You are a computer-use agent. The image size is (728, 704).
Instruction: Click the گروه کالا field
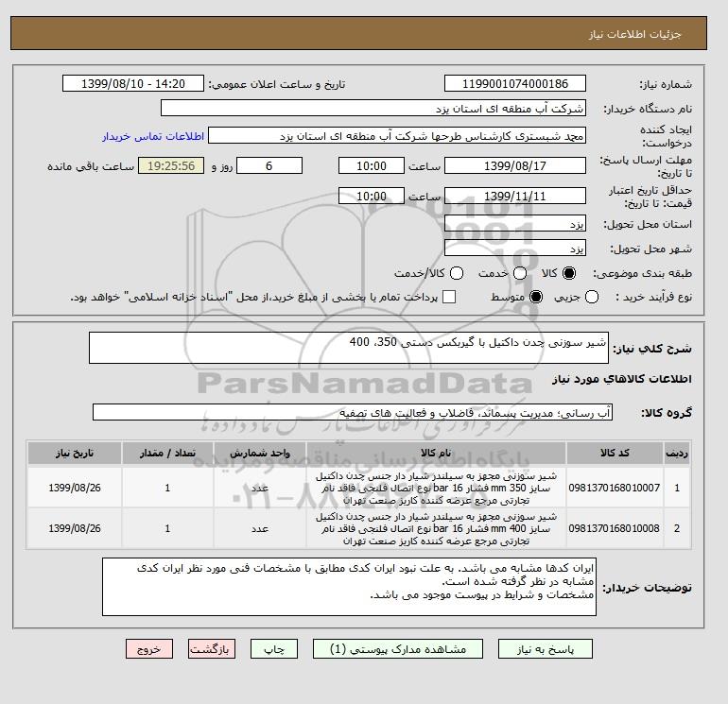coord(353,412)
